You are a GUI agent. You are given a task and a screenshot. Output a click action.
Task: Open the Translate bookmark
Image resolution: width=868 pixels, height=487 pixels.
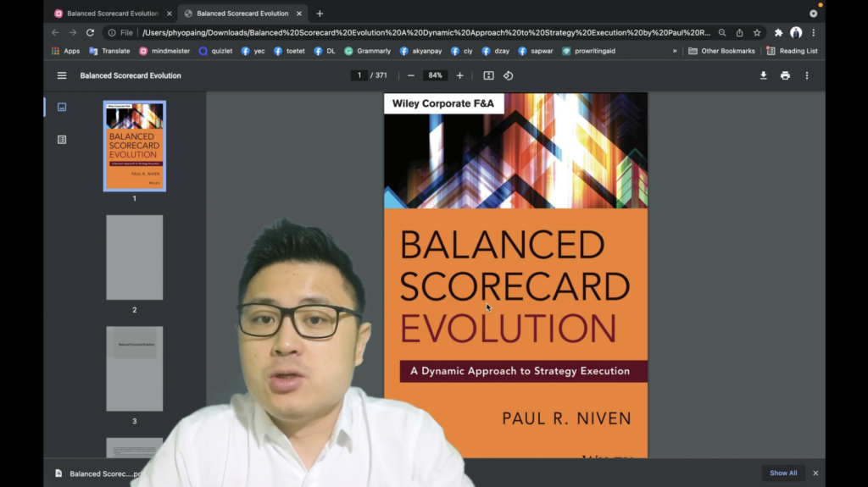click(x=109, y=51)
